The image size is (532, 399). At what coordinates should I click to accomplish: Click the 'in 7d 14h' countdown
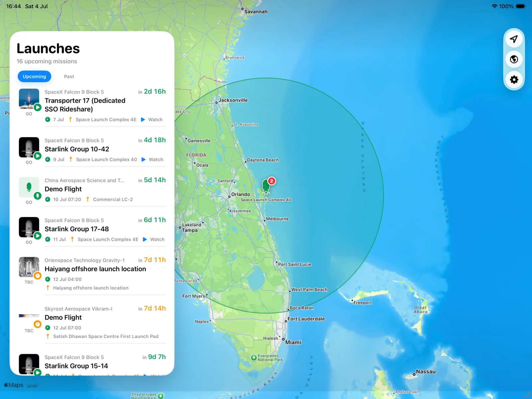tap(152, 308)
